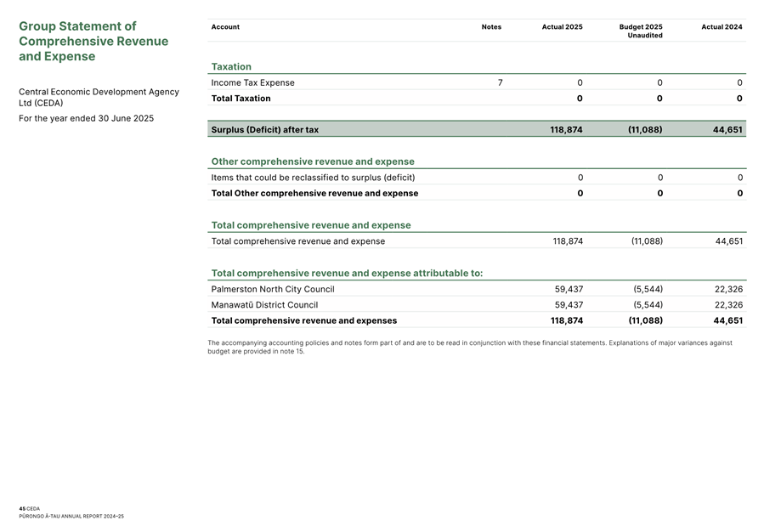Image resolution: width=764 pixels, height=532 pixels.
Task: Click the Account column header
Action: pyautogui.click(x=225, y=27)
